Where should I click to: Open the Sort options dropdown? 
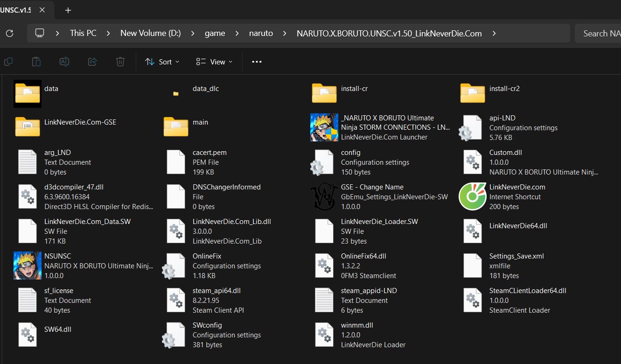click(x=161, y=61)
